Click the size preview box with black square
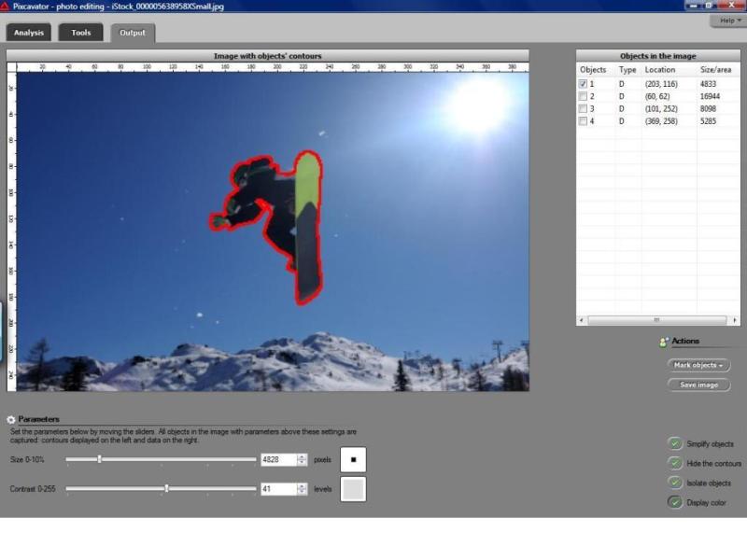Image resolution: width=747 pixels, height=560 pixels. (353, 459)
